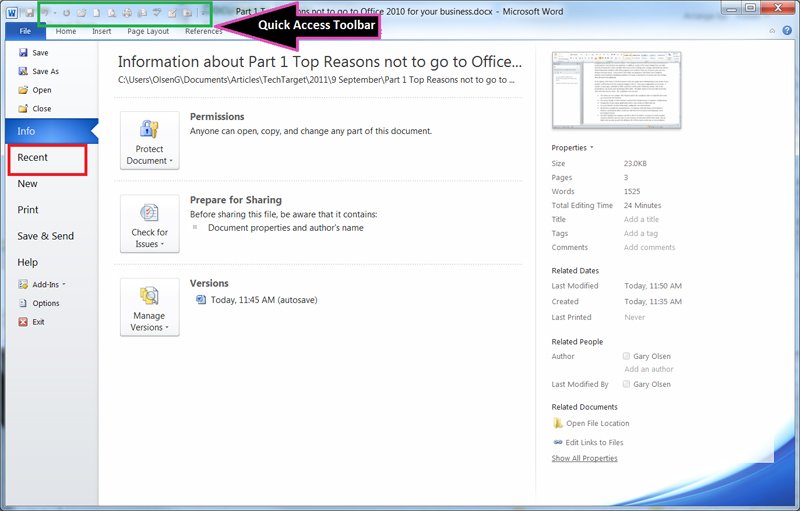Click the document preview thumbnail
Image resolution: width=800 pixels, height=511 pixels.
(x=616, y=90)
